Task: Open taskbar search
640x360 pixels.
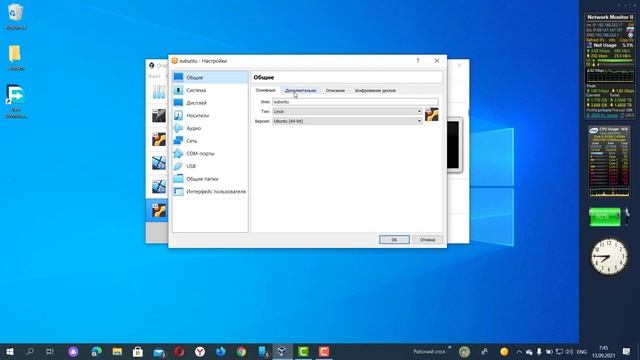Action: (x=30, y=351)
